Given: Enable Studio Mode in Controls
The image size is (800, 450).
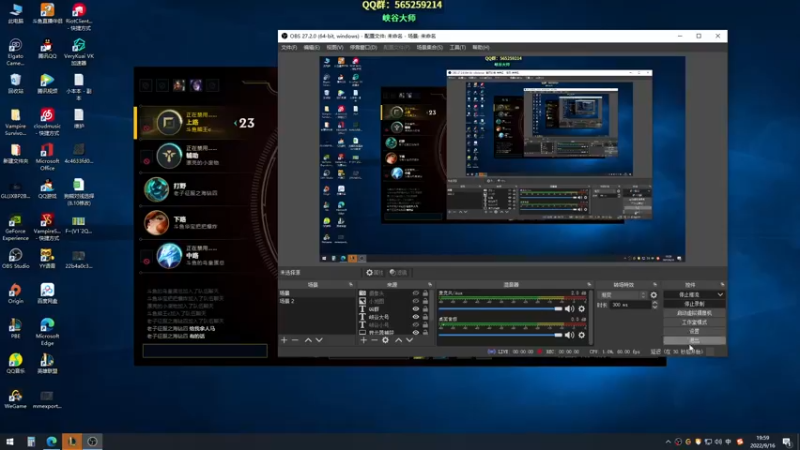Looking at the screenshot, I should (694, 322).
